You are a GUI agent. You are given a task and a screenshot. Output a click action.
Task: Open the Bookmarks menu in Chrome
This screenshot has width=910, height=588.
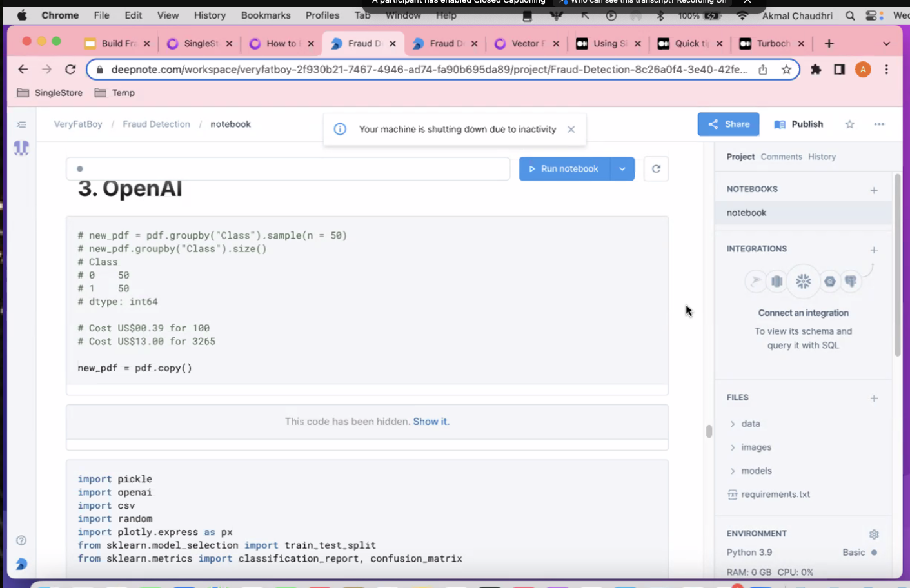click(x=266, y=15)
